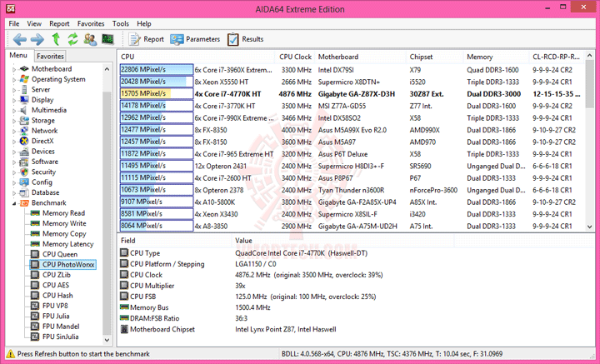Click the Back arrow toolbar icon
Viewport: 600px width, 364px height.
(19, 39)
